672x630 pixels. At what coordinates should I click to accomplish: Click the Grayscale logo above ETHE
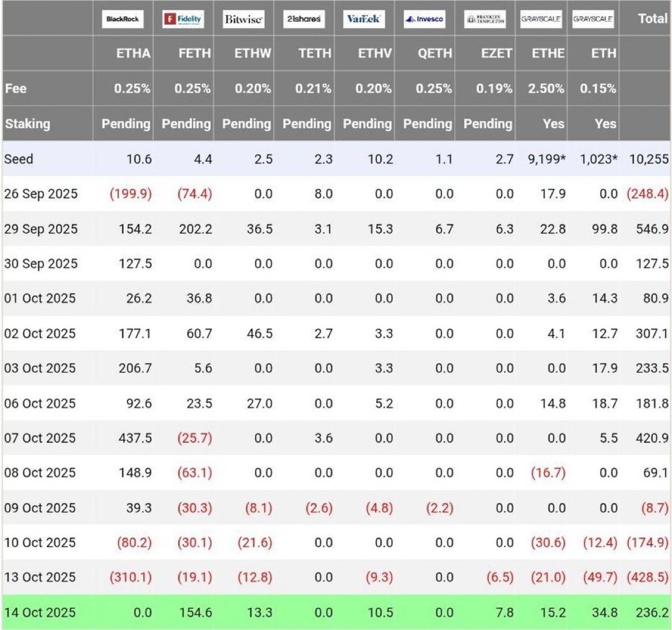pyautogui.click(x=540, y=19)
